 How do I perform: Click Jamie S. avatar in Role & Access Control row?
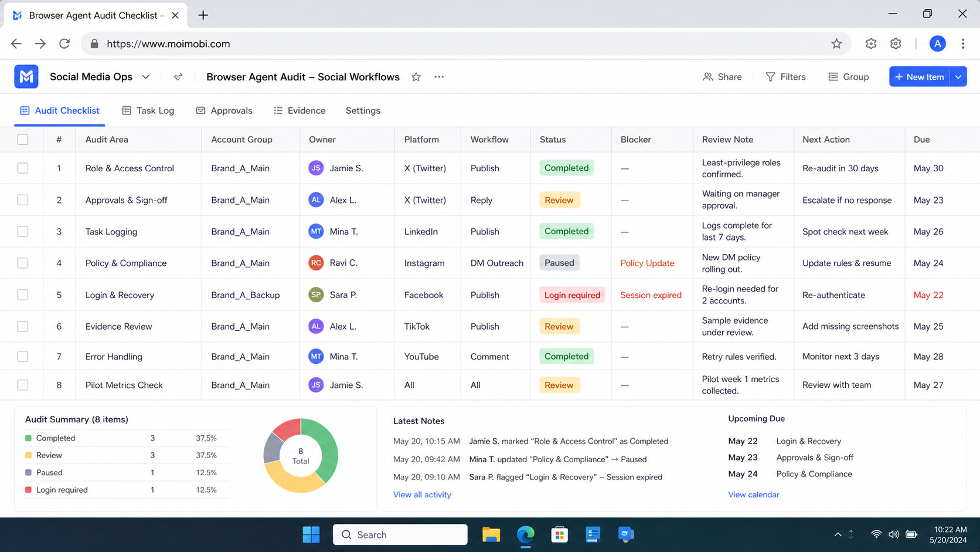(x=316, y=168)
